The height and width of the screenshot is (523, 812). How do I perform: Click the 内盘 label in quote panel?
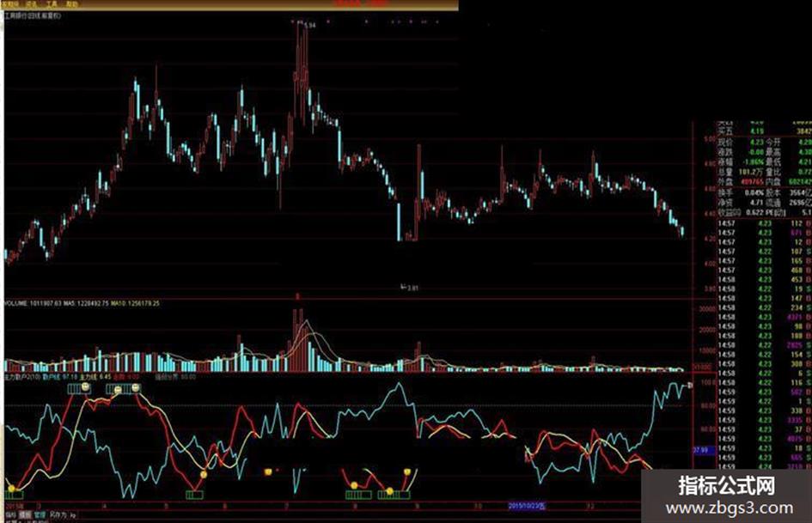pos(773,182)
